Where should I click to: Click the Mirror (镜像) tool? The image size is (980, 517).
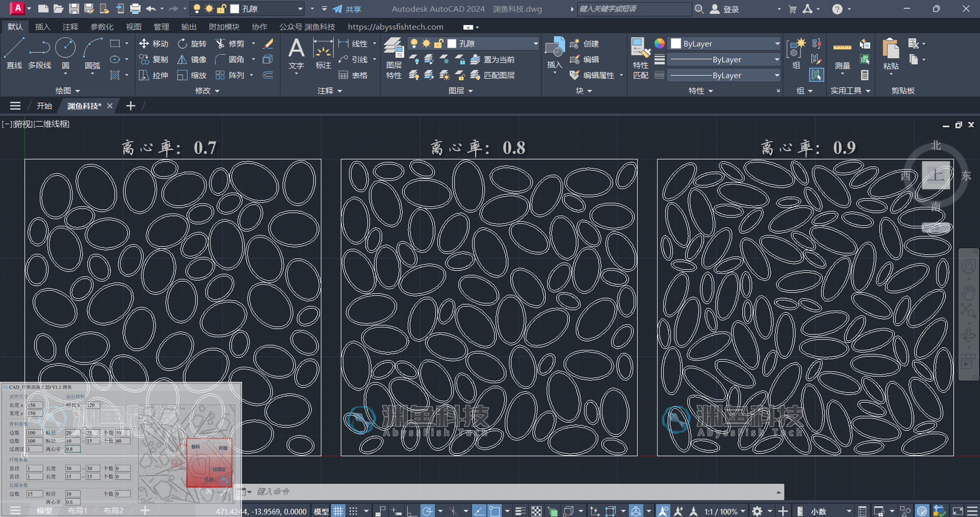click(192, 59)
